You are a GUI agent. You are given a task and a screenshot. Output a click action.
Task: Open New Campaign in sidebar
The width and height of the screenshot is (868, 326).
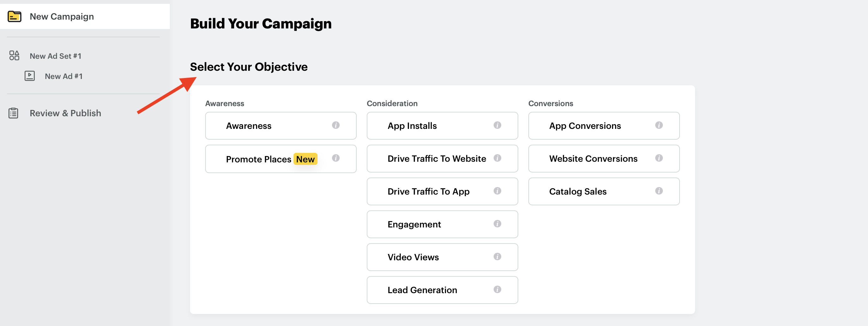[85, 16]
